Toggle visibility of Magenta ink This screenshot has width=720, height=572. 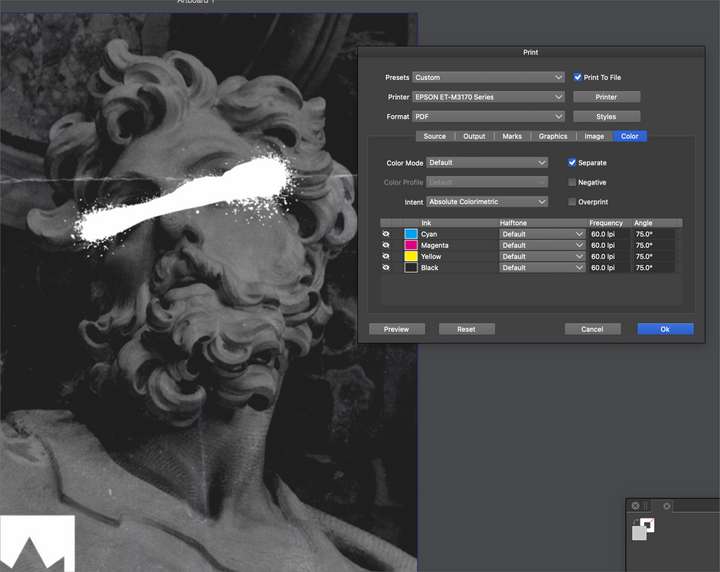pos(386,245)
